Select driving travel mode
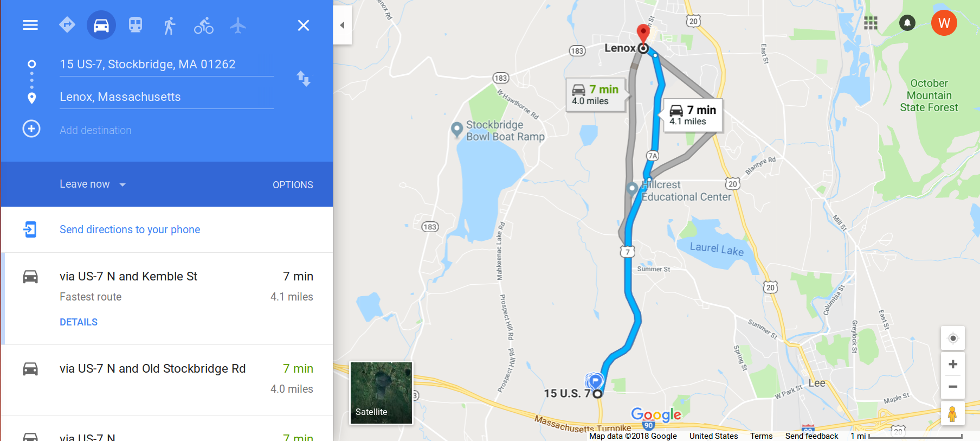 click(x=101, y=25)
